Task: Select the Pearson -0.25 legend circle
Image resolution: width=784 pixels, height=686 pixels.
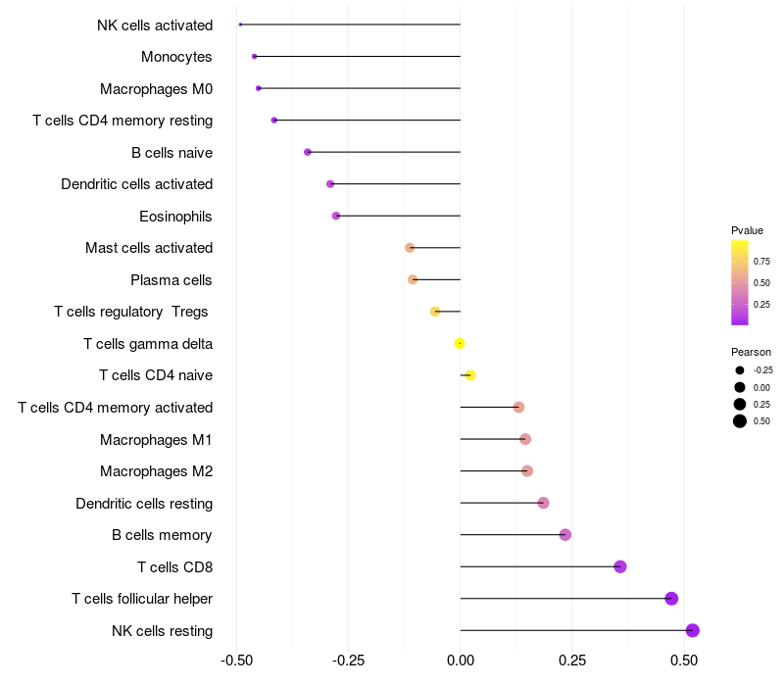Action: [x=740, y=370]
